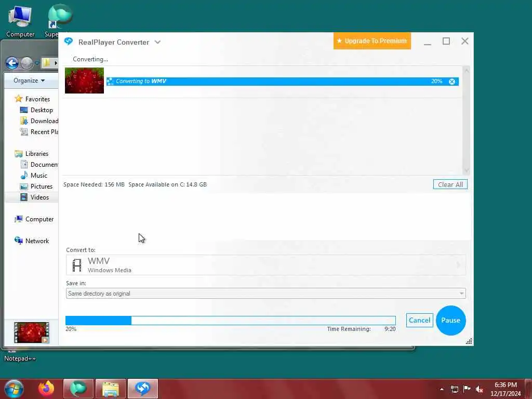Click the Notepad++ desktop shortcut label
This screenshot has width=532, height=399.
20,358
